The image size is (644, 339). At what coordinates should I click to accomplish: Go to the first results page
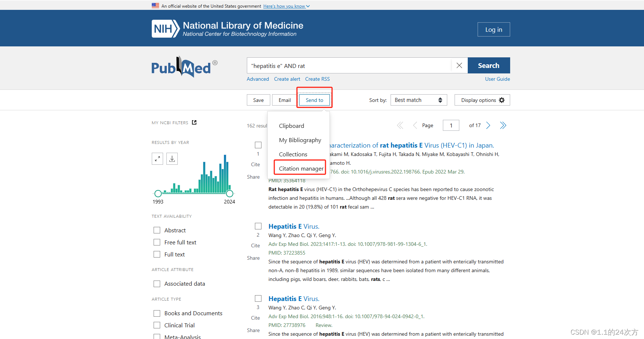click(x=400, y=126)
